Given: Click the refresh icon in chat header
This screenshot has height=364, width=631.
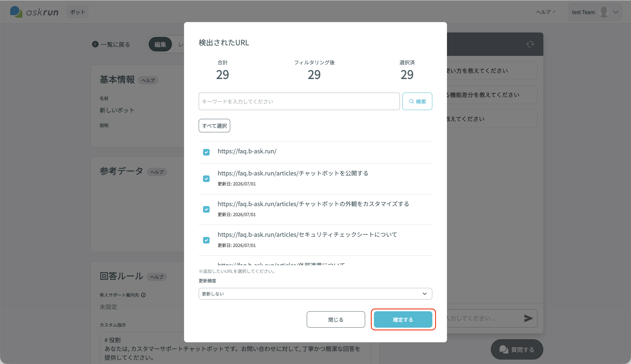Looking at the screenshot, I should [530, 44].
